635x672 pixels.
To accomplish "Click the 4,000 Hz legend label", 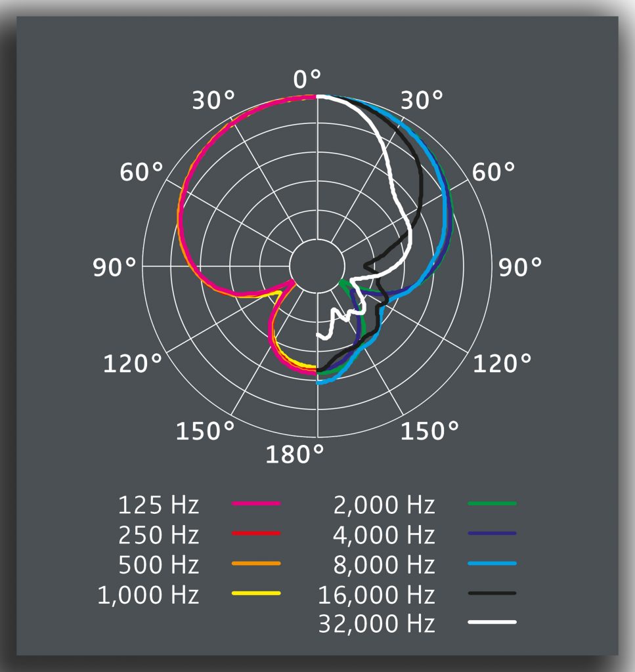I will point(383,534).
